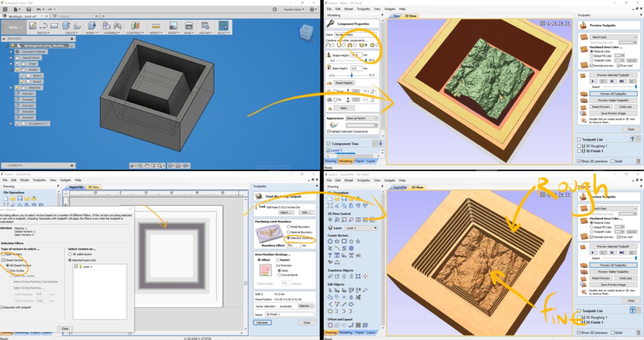Expand the Named Views node in Fusion browser

tap(11, 57)
